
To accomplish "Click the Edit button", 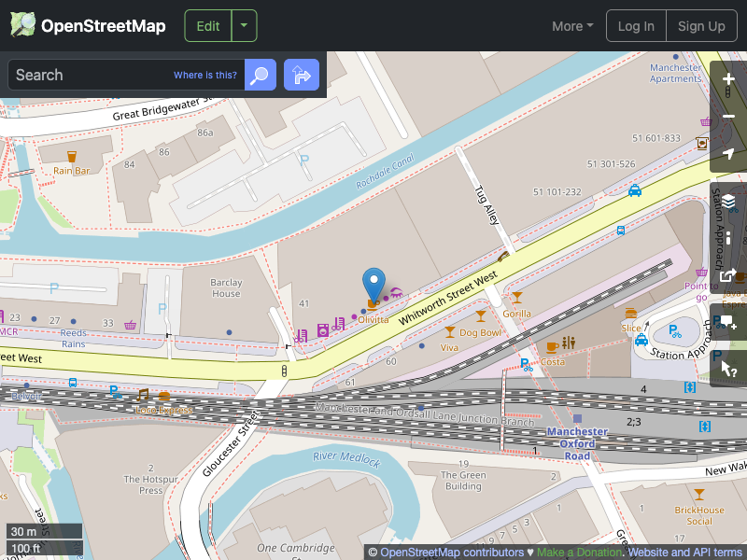I will coord(207,25).
